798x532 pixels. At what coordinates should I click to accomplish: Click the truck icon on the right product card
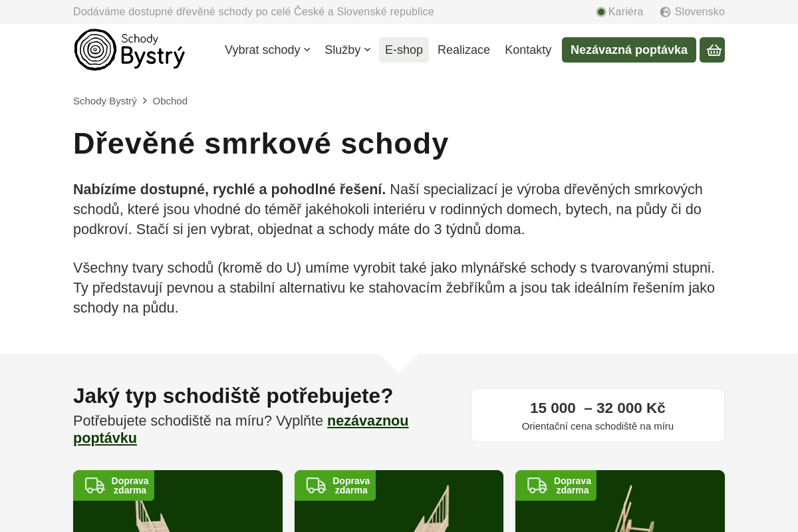click(x=537, y=485)
